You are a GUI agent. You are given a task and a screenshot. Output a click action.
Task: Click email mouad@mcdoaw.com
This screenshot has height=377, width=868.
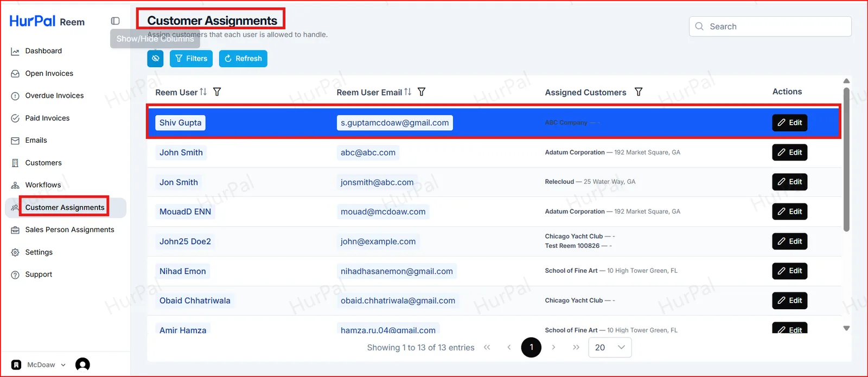click(x=383, y=212)
